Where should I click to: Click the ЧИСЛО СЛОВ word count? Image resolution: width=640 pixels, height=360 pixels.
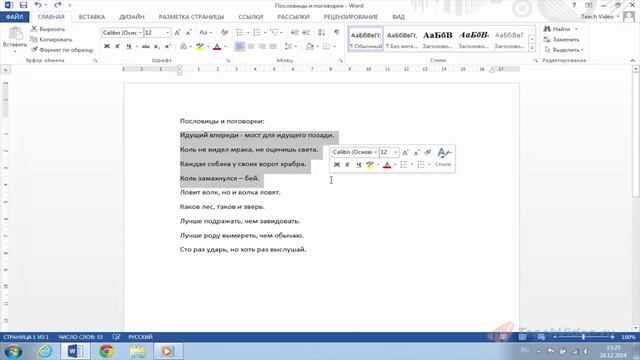coord(80,337)
